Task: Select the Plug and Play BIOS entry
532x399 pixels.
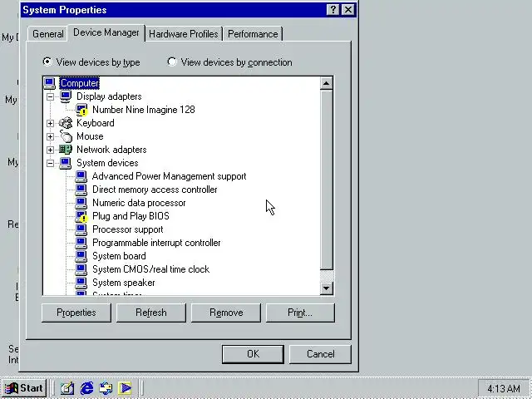Action: (x=131, y=216)
